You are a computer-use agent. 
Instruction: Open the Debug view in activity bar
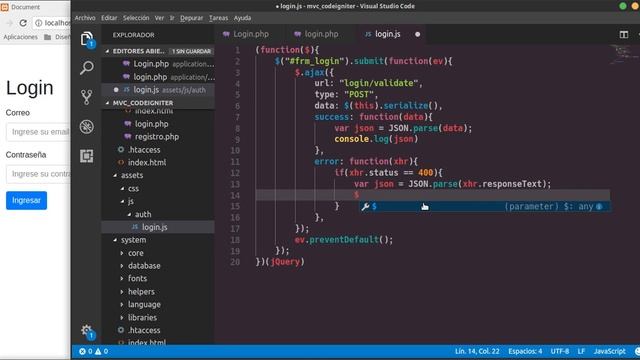point(87,127)
